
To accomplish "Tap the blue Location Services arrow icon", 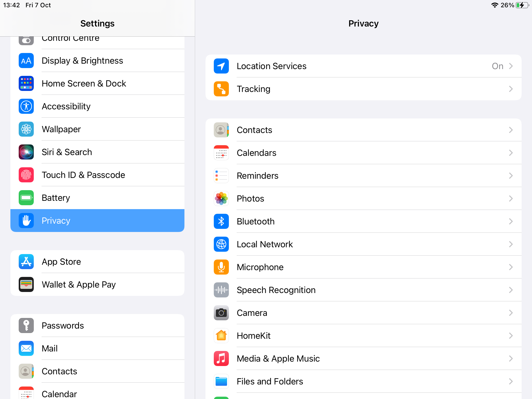I will pos(221,66).
